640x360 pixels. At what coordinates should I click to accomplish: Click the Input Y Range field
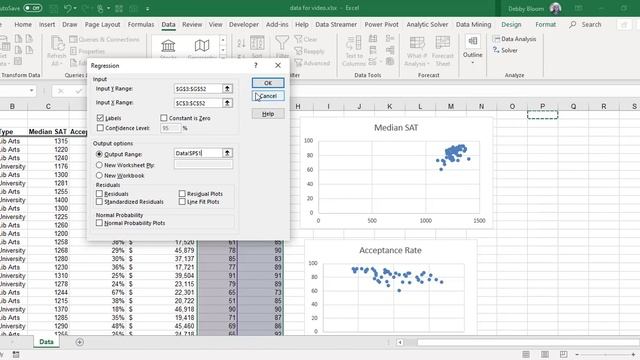point(198,89)
